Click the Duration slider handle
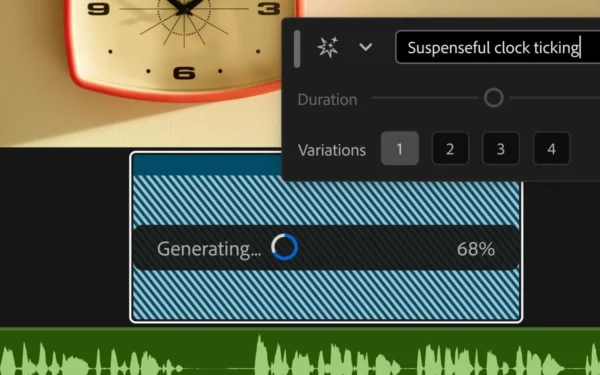Viewport: 600px width, 375px height. (x=494, y=98)
